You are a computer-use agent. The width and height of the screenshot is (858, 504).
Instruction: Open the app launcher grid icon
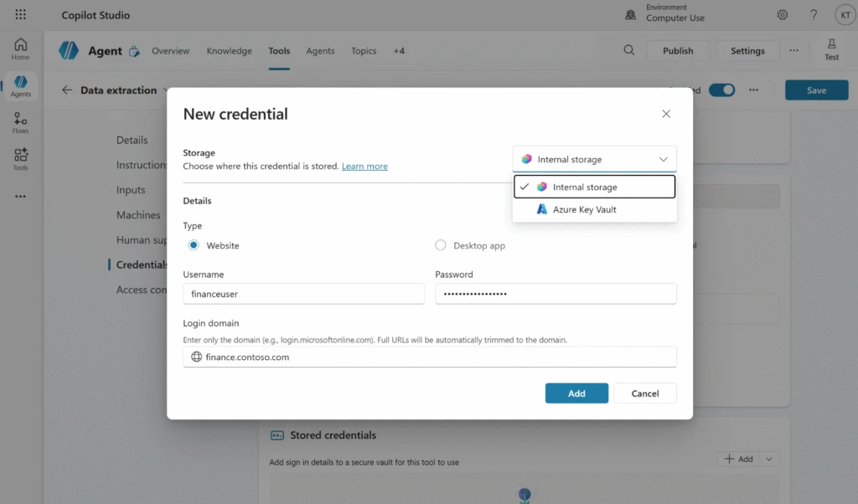20,14
